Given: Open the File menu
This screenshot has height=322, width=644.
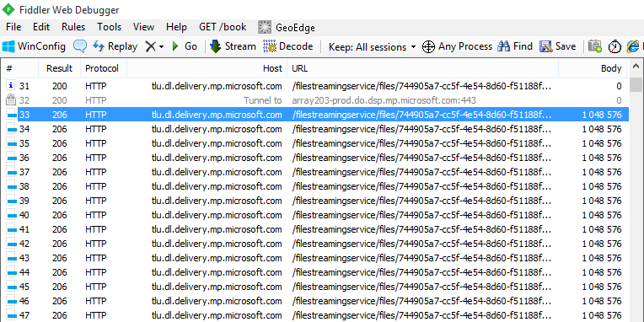Looking at the screenshot, I should pos(13,27).
